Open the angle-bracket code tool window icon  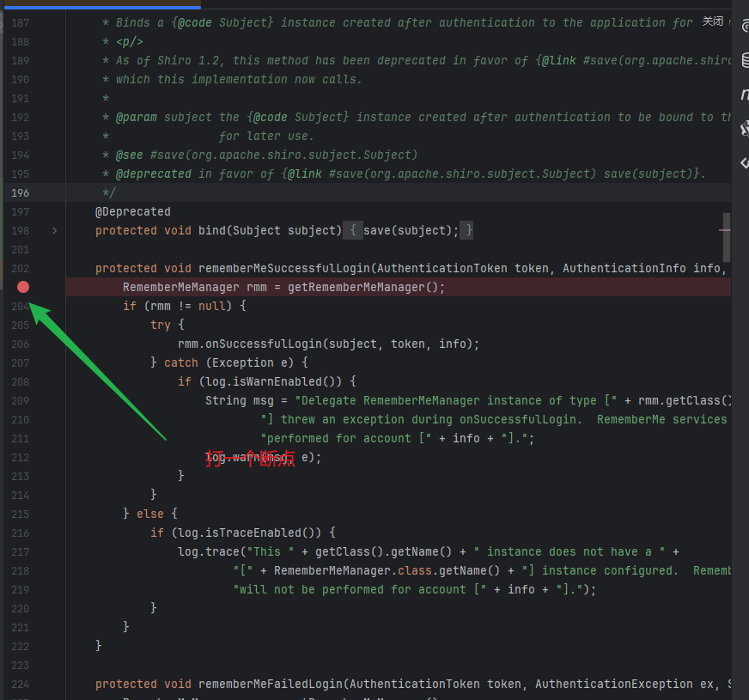point(746,163)
